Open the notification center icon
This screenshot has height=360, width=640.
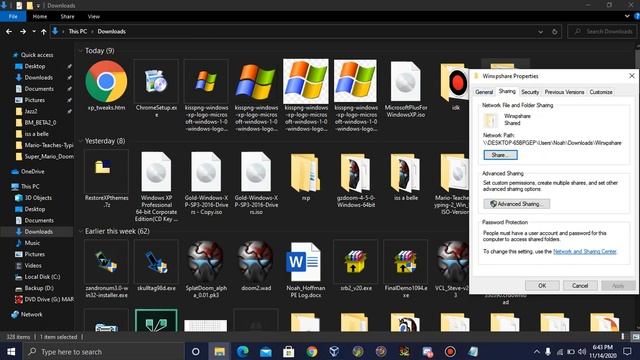(x=627, y=351)
